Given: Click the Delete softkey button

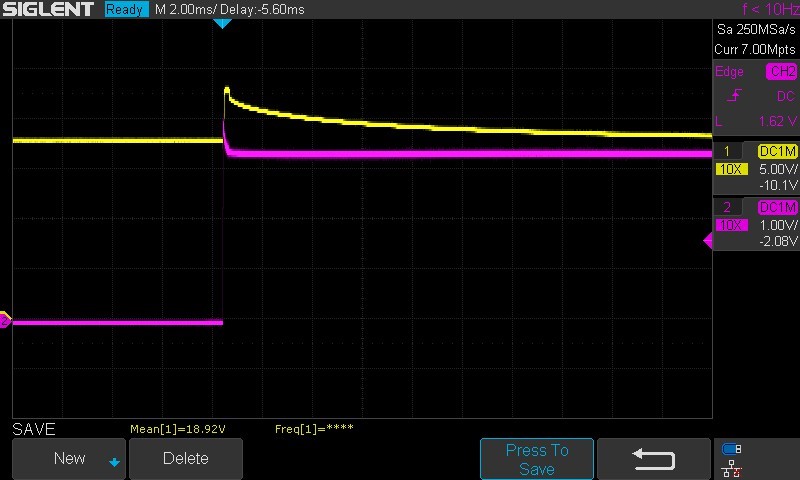Looking at the screenshot, I should click(186, 458).
